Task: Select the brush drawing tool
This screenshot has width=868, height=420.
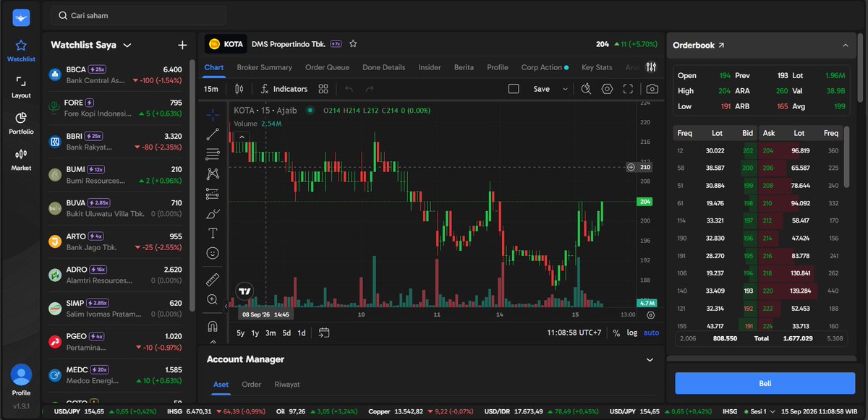Action: tap(213, 213)
